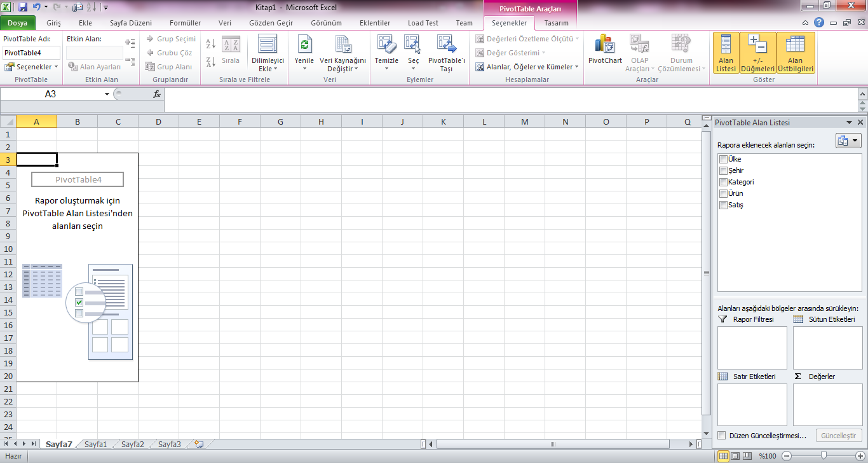Select the Sayfa3 sheet tab
This screenshot has height=463, width=868.
(170, 445)
